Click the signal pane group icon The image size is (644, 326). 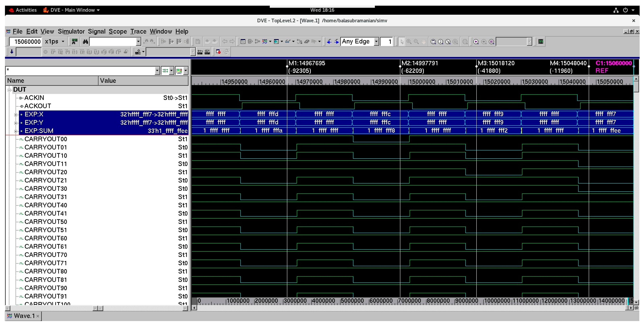point(165,71)
